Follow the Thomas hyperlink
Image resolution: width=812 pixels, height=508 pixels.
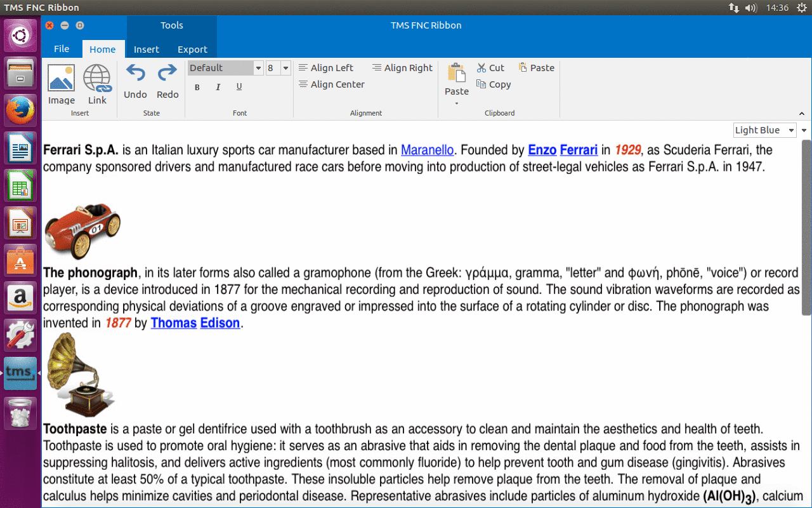tap(174, 323)
